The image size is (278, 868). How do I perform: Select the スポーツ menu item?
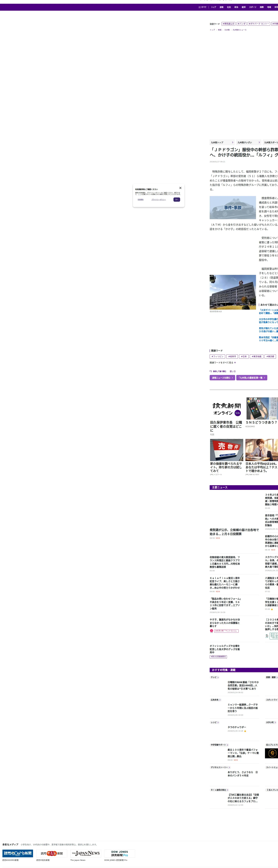(x=252, y=7)
